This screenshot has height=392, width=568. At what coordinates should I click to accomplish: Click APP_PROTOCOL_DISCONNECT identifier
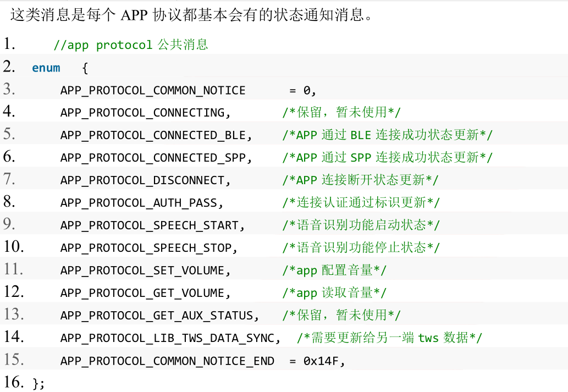[x=142, y=180]
